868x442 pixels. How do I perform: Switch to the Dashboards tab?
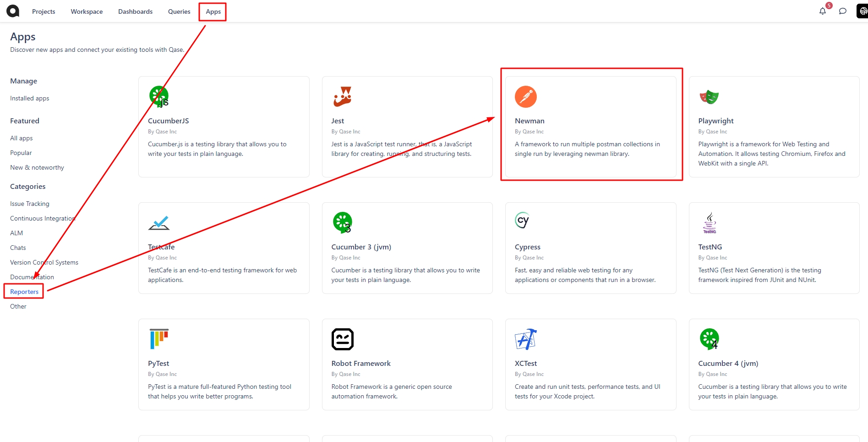coord(135,11)
